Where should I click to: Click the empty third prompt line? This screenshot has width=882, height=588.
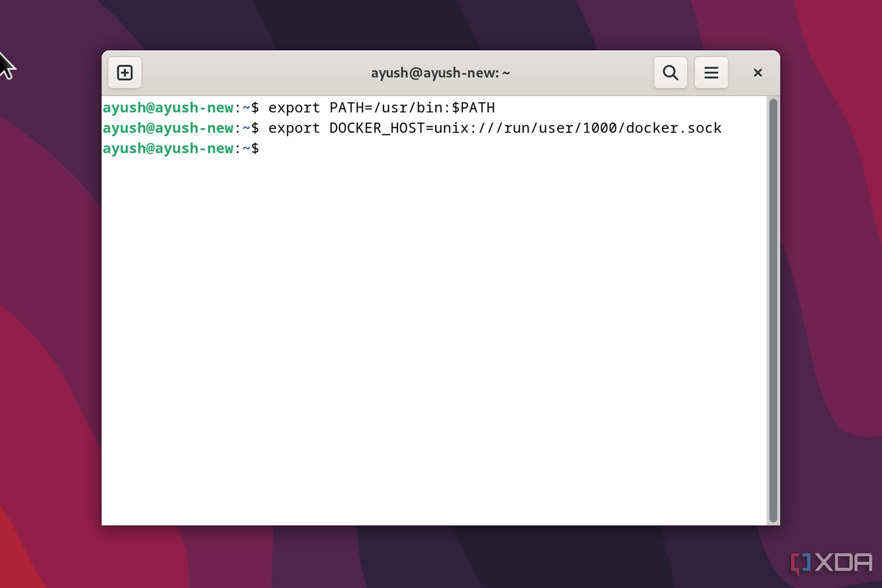coord(181,149)
